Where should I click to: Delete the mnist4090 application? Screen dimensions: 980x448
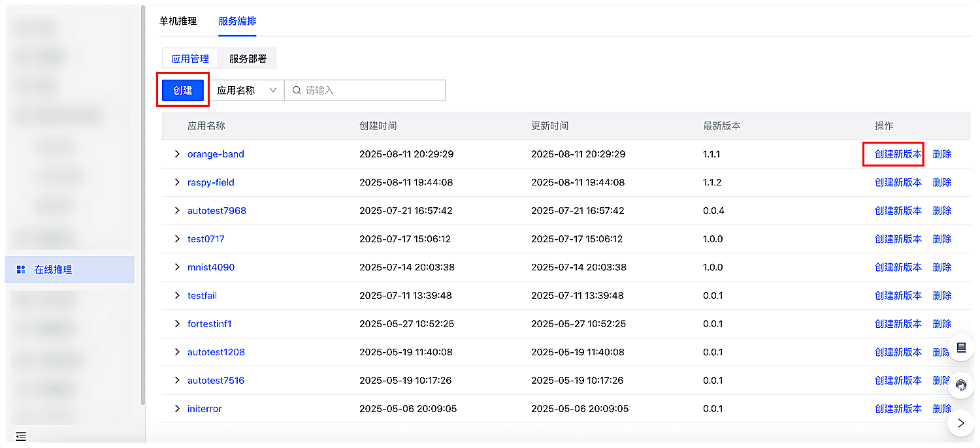click(942, 267)
